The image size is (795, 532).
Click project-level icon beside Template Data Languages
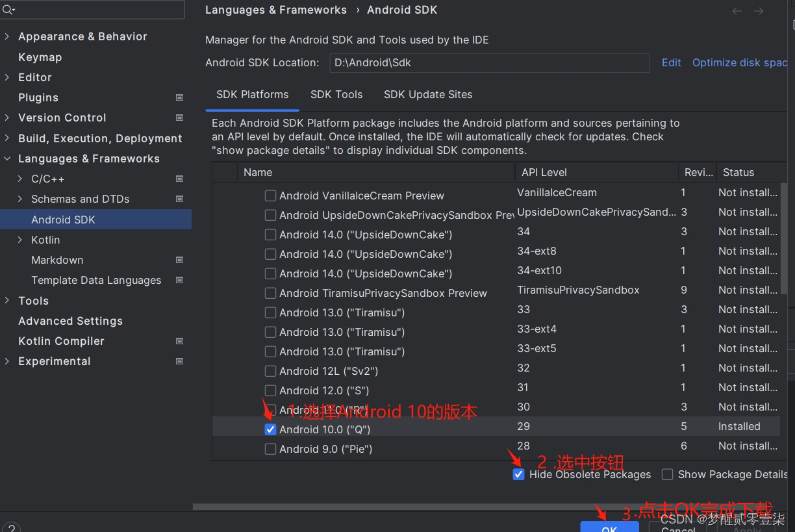point(180,280)
